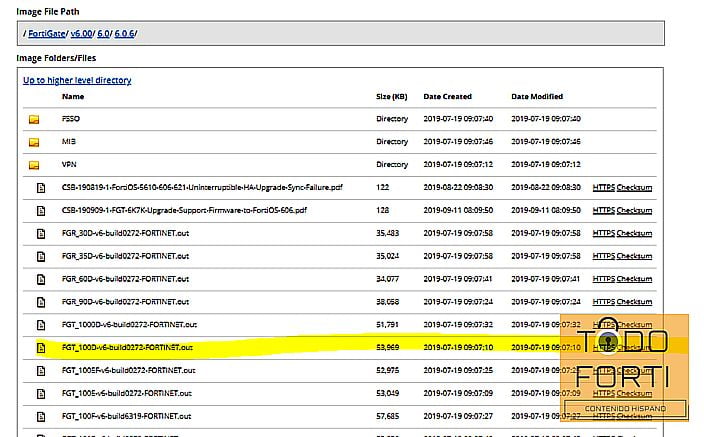Open the MIB folder icon
Image resolution: width=704 pixels, height=437 pixels.
pos(34,142)
